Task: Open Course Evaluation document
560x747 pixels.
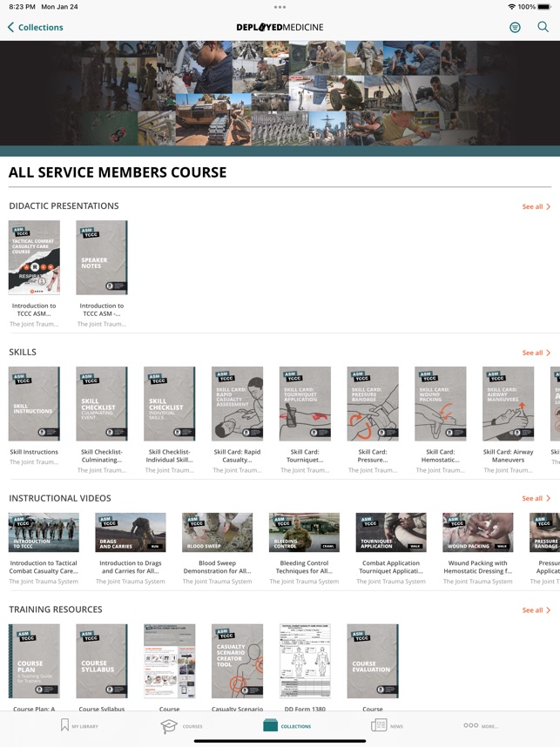Action: point(373,662)
